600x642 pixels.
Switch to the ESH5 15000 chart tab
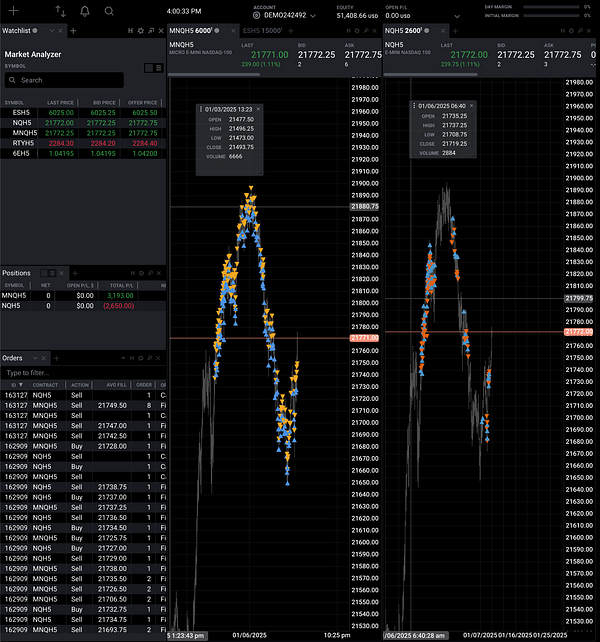coord(262,31)
